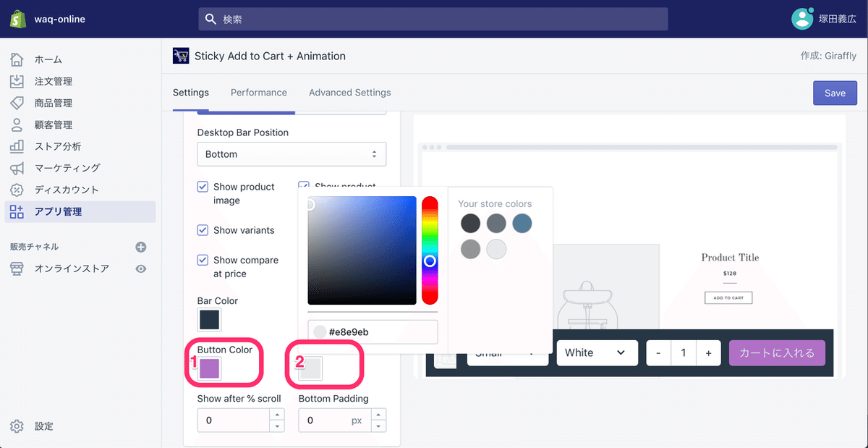Open the White variant dropdown

[597, 352]
